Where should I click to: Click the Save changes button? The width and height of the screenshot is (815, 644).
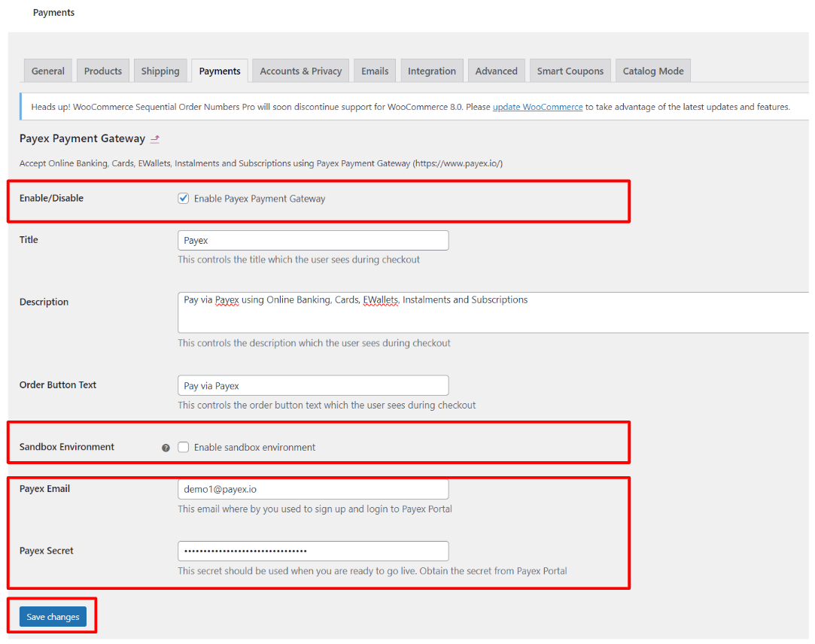(x=53, y=617)
